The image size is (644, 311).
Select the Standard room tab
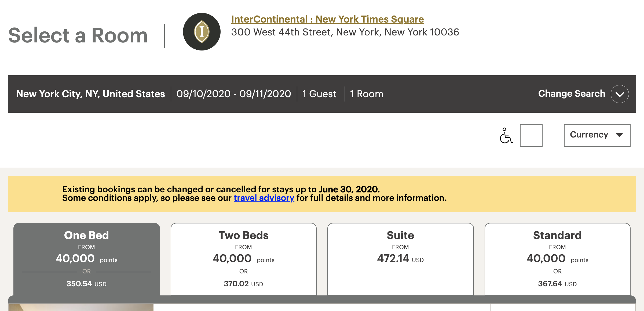[x=557, y=259]
